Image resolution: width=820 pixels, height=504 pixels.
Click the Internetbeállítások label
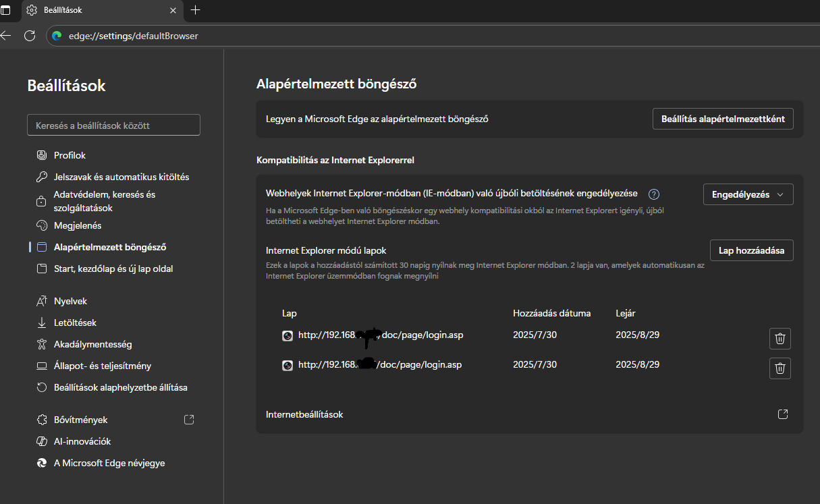(x=304, y=414)
